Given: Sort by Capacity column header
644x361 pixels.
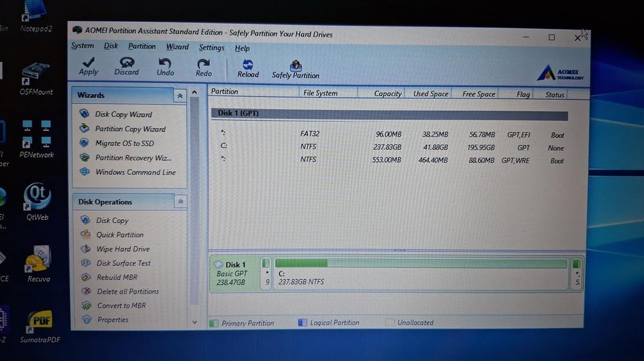Looking at the screenshot, I should [x=381, y=93].
